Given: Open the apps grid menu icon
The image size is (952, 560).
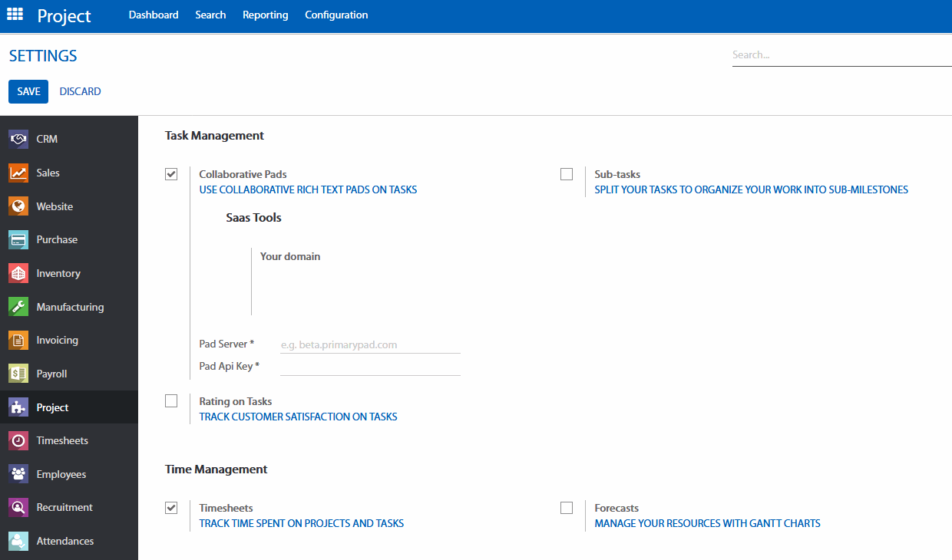Looking at the screenshot, I should click(x=15, y=15).
